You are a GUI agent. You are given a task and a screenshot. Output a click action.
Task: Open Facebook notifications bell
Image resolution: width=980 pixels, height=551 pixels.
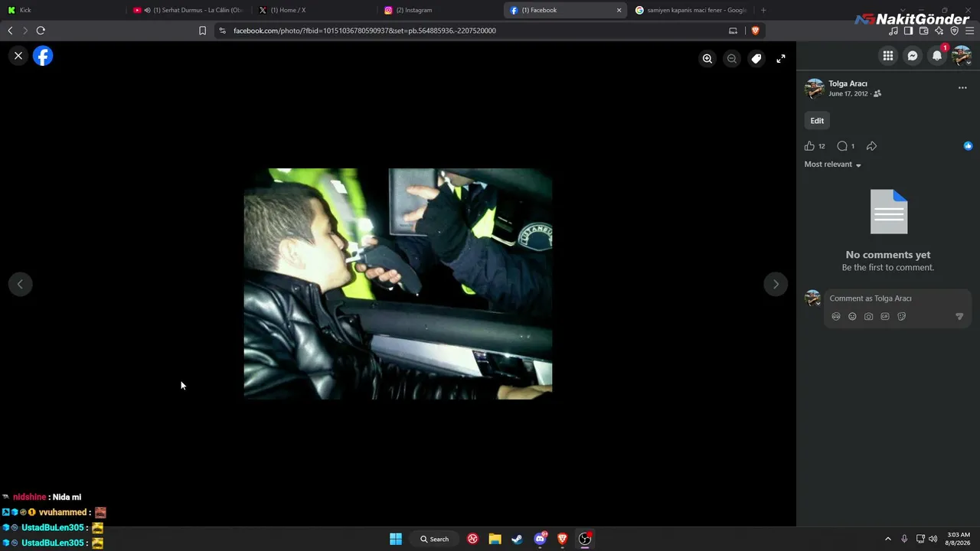(x=937, y=56)
